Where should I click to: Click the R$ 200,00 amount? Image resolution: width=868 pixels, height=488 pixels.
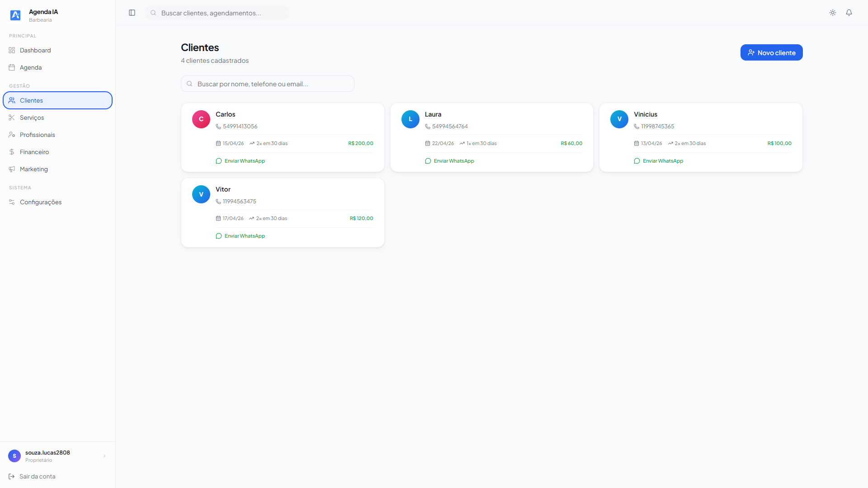tap(361, 143)
